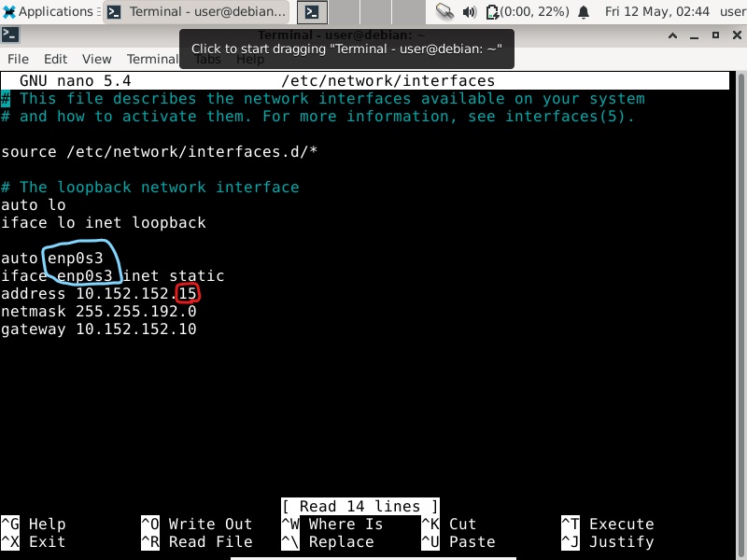747x560 pixels.
Task: Click the second terminal icon in taskbar
Action: point(313,12)
